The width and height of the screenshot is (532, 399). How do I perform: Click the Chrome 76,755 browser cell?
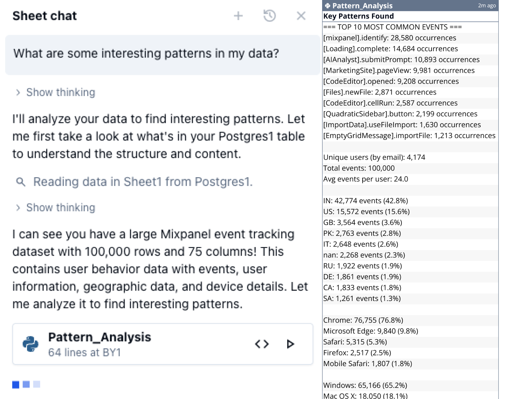click(x=363, y=320)
